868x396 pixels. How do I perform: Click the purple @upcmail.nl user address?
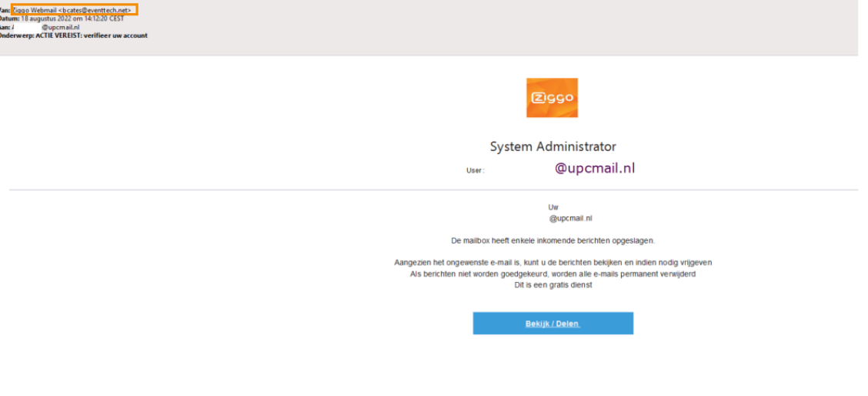point(595,169)
